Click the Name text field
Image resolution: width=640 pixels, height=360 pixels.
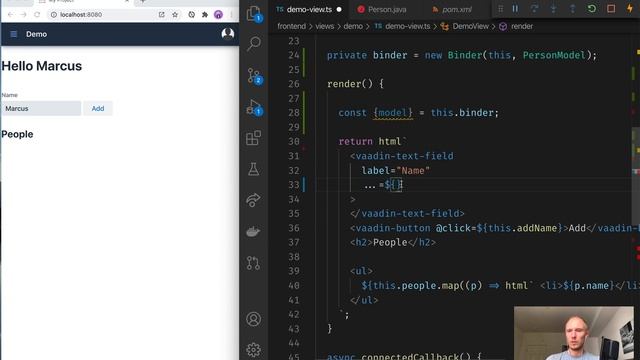pos(41,109)
